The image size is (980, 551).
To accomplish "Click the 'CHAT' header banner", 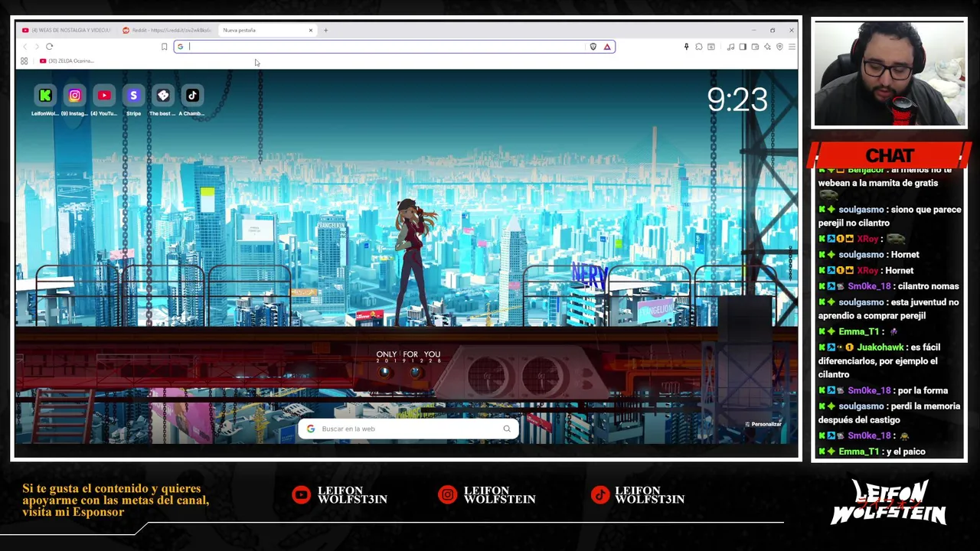I will click(x=890, y=155).
